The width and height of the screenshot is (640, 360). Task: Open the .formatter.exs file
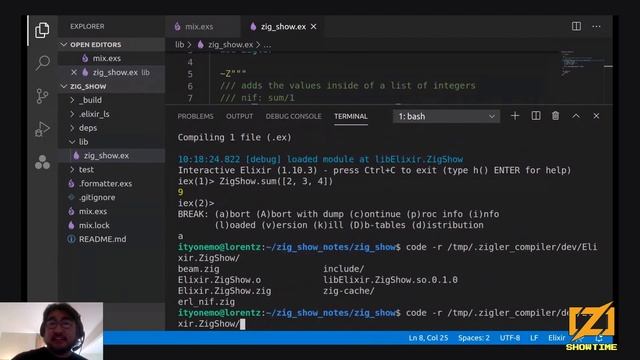105,184
